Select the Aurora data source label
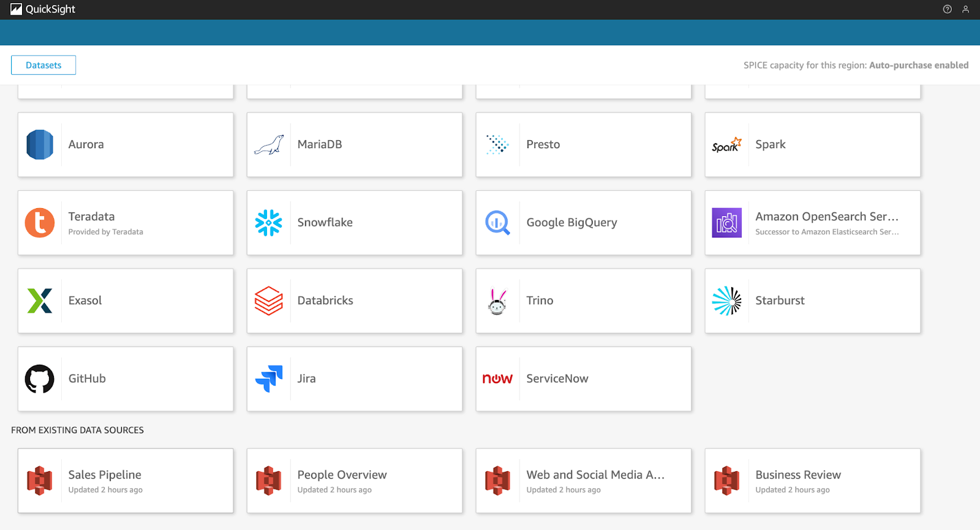Image resolution: width=980 pixels, height=530 pixels. pos(86,144)
